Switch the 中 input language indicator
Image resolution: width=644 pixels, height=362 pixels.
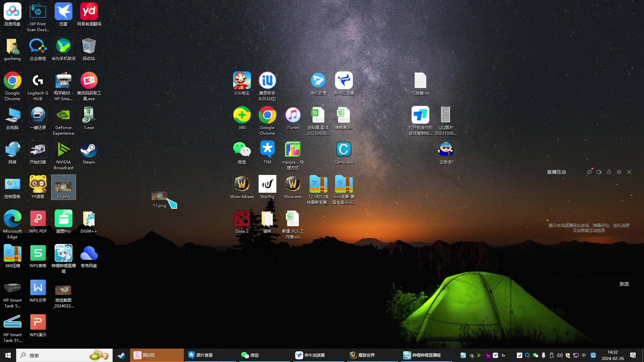click(x=584, y=355)
